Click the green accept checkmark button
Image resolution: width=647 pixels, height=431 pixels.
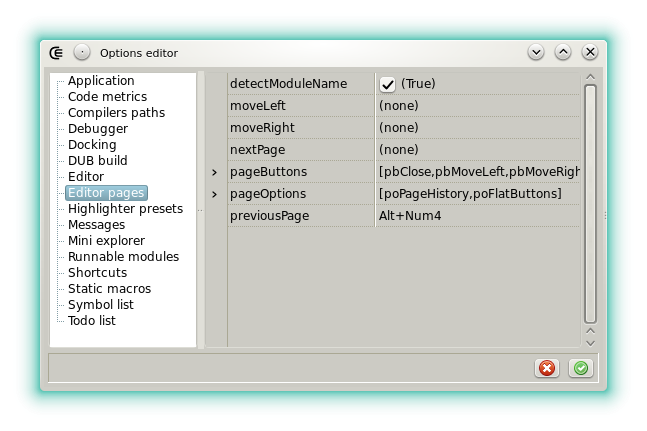click(580, 368)
